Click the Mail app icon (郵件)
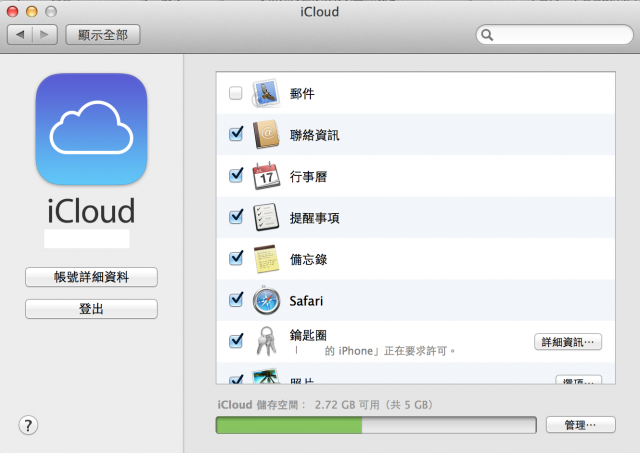Viewport: 640px width, 453px height. [x=266, y=93]
